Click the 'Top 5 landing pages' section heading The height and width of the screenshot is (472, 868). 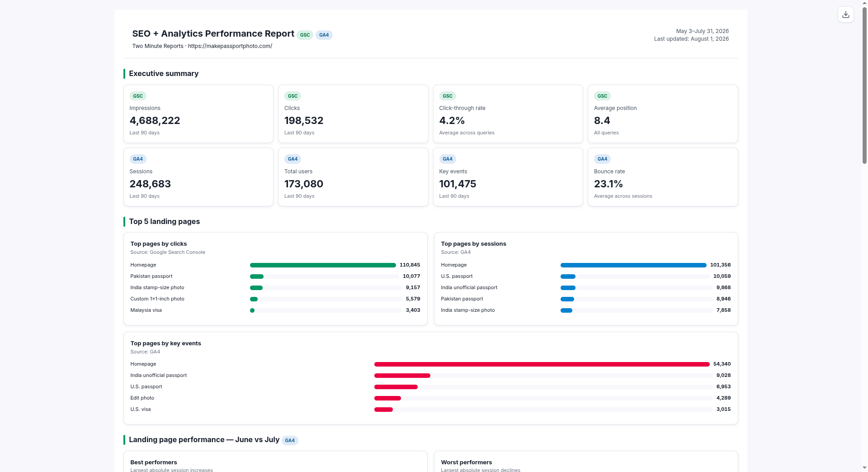pyautogui.click(x=165, y=221)
